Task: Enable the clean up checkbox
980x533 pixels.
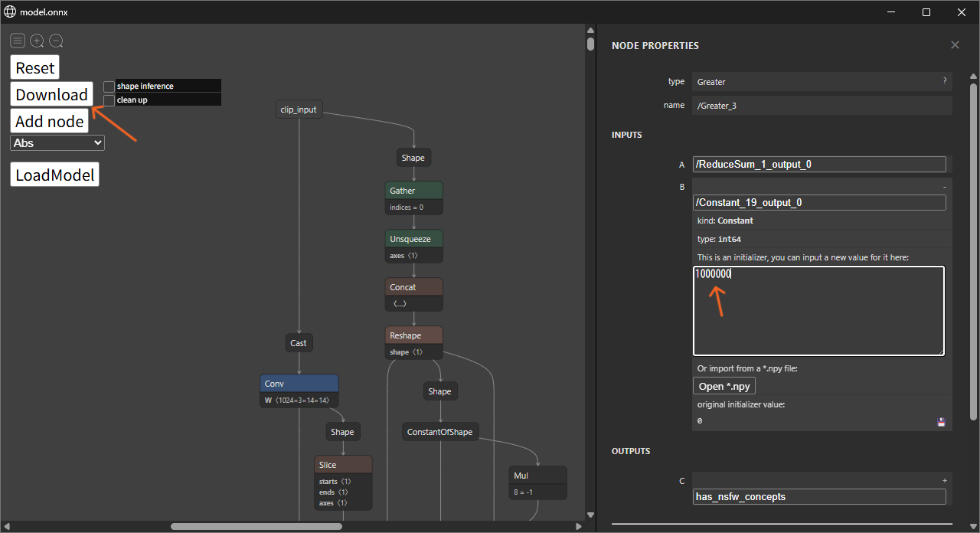Action: [109, 100]
